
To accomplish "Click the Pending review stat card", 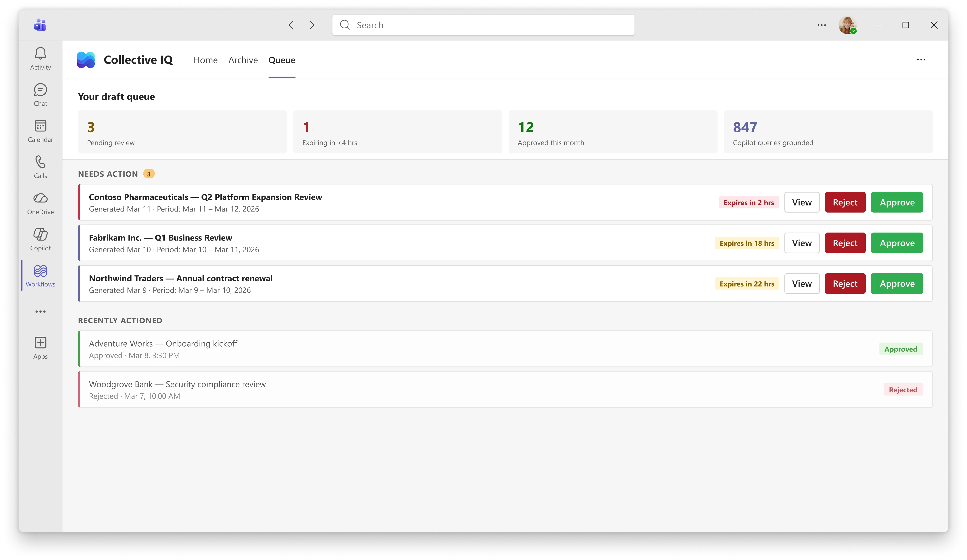I will point(182,132).
